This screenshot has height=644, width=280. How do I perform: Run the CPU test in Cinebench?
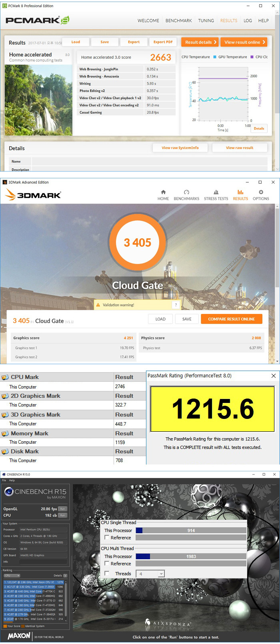click(x=62, y=515)
